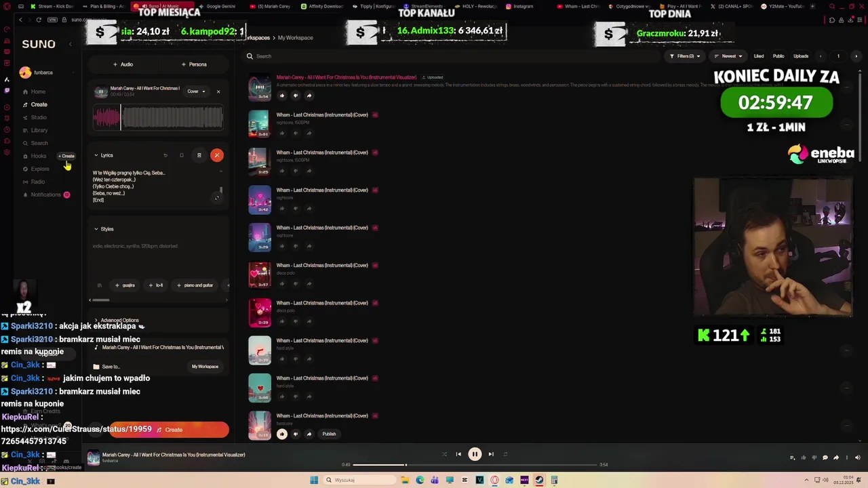The height and width of the screenshot is (488, 868).
Task: Click the + Audio button
Action: coord(123,64)
